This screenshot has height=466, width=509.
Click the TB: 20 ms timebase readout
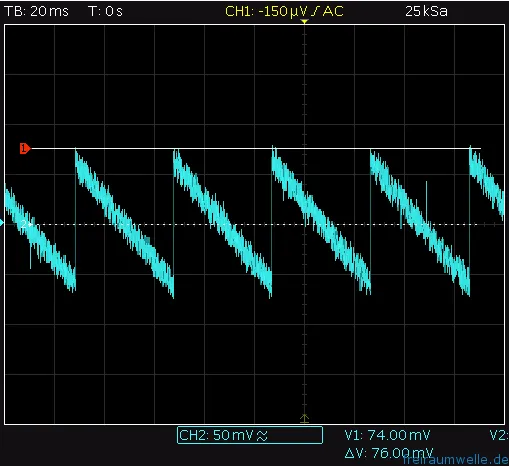(36, 11)
